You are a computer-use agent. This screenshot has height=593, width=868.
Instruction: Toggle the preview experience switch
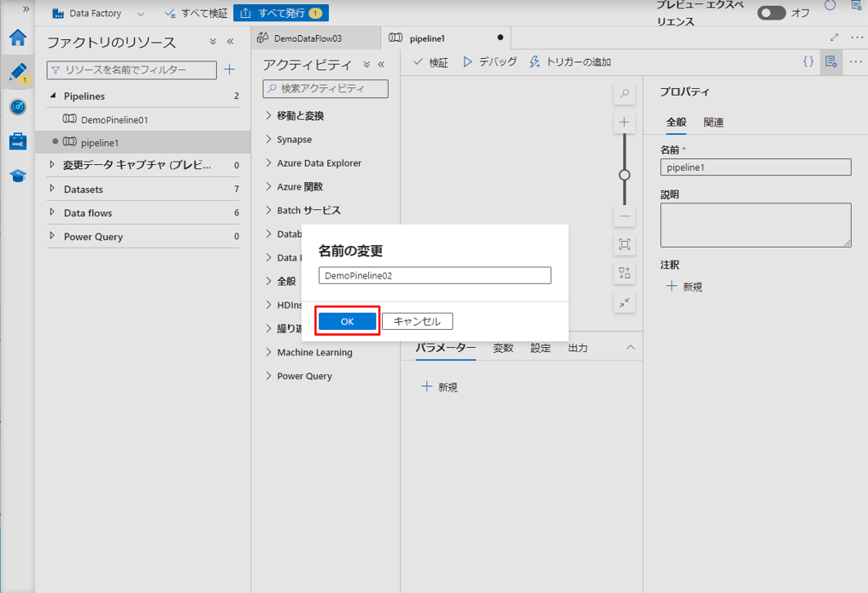(x=771, y=13)
